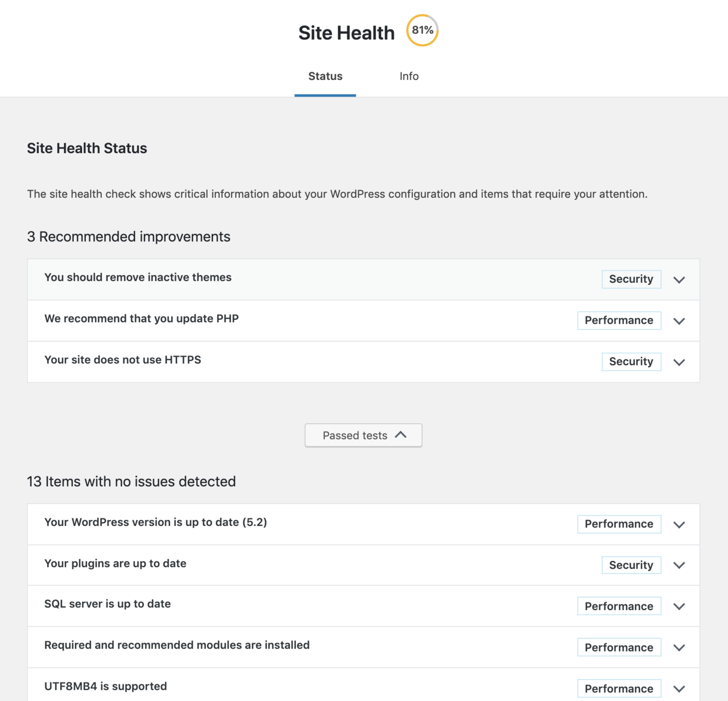Expand the 'update PHP' recommendation chevron

coord(679,321)
